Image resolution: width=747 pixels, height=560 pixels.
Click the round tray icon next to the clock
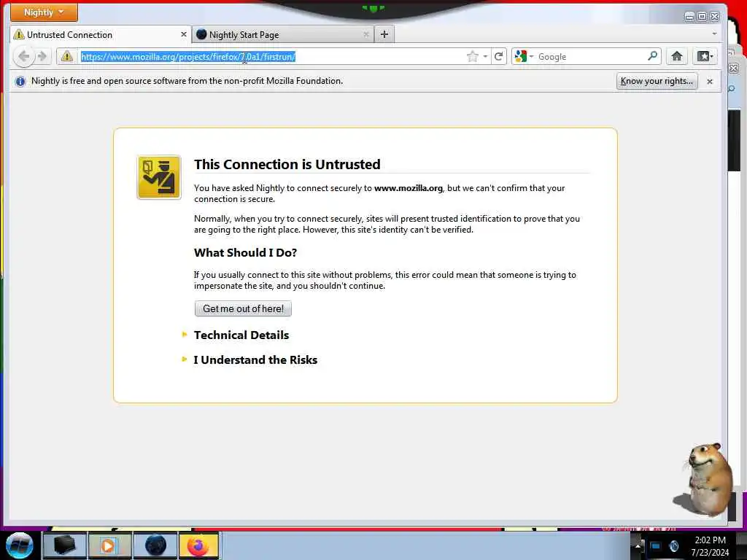pos(673,546)
